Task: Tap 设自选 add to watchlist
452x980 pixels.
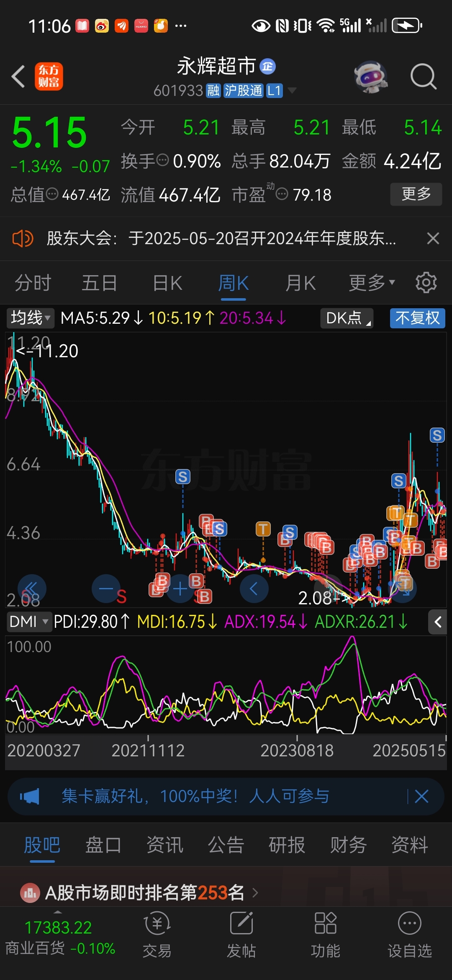Action: pos(410,936)
